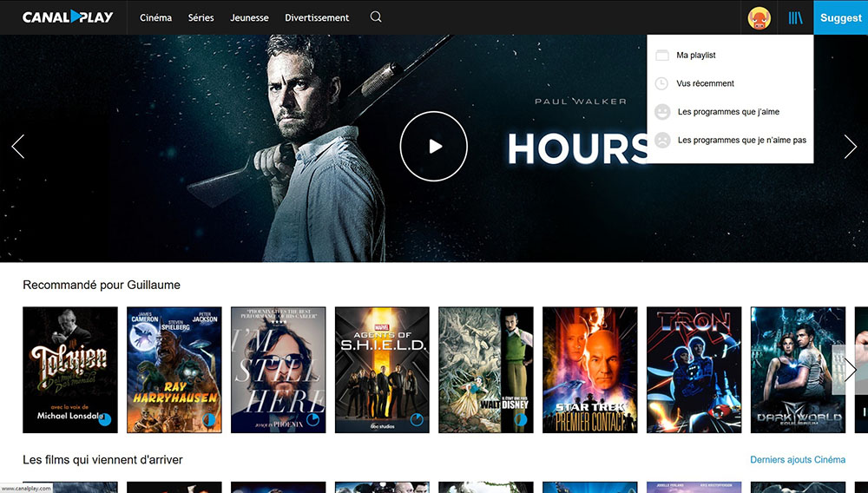Open the Walt Disney poster

486,370
